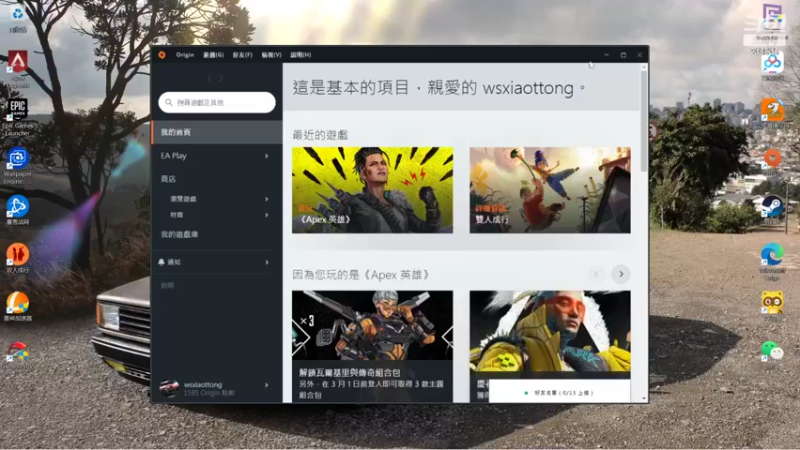Maximize the Origin window
Viewport: 800px width, 450px height.
click(x=623, y=55)
